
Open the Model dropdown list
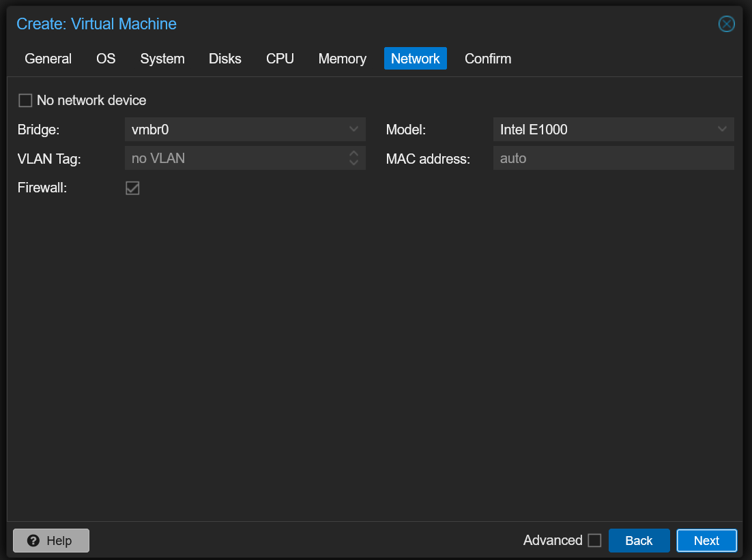coord(722,129)
